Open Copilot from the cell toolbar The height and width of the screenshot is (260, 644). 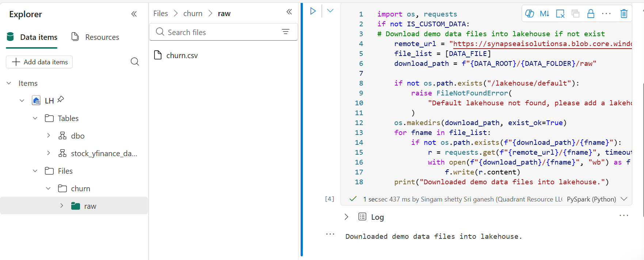point(529,14)
